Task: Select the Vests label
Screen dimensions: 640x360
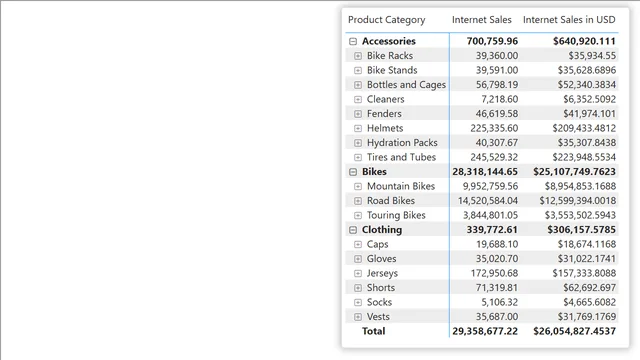Action: [378, 317]
